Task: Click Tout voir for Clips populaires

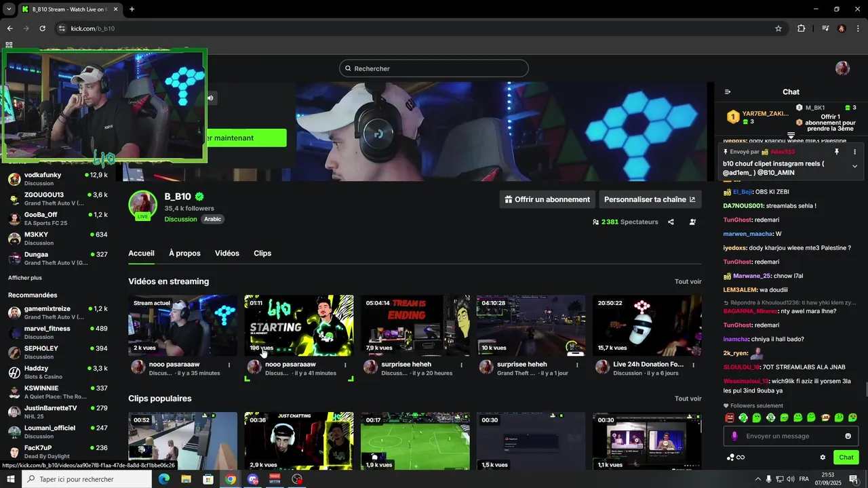Action: pyautogui.click(x=688, y=399)
